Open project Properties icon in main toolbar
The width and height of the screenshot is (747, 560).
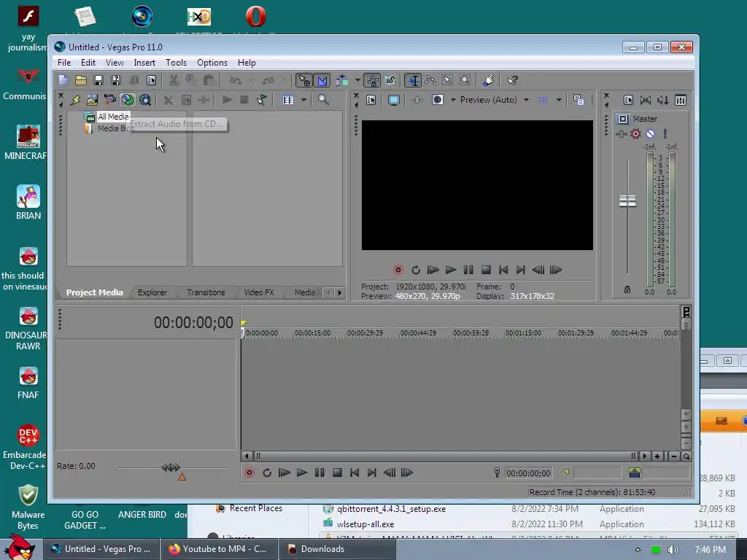point(152,80)
